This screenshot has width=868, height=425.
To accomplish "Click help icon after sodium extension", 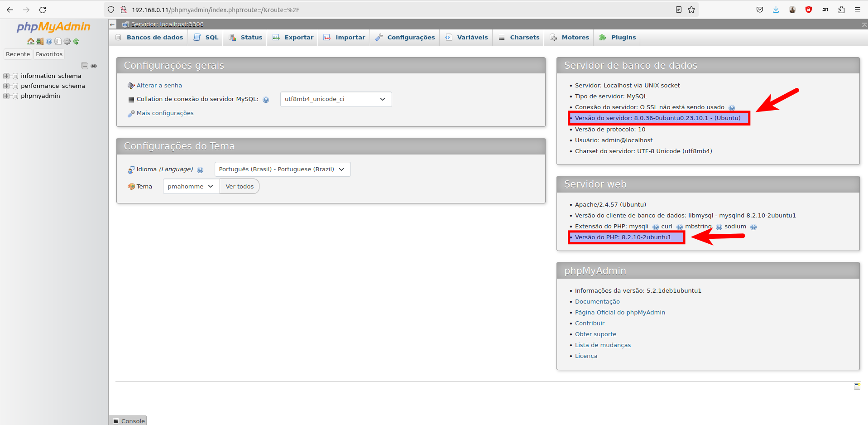I will (753, 227).
